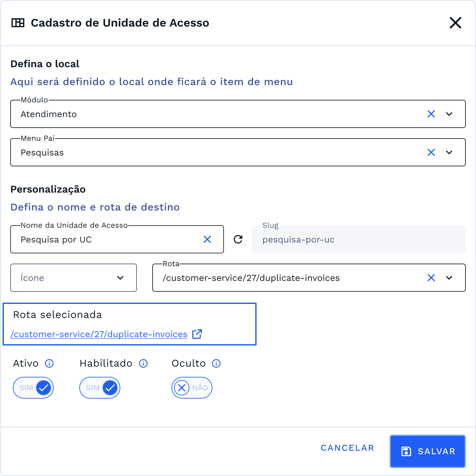Toggle the Habilitado switch off
The width and height of the screenshot is (476, 476).
[x=99, y=387]
